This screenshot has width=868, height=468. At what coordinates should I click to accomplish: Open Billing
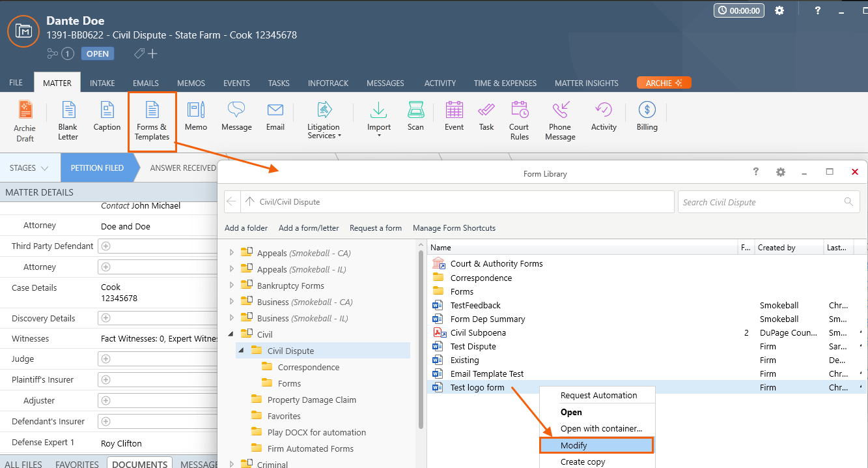point(647,117)
